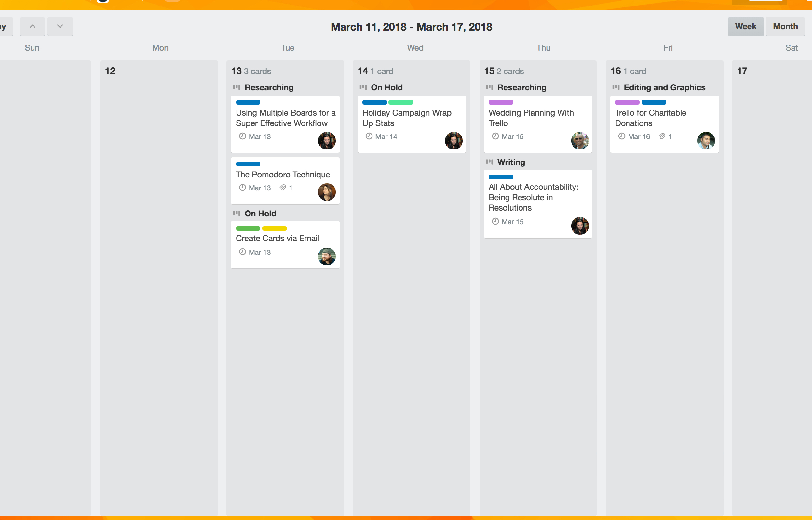Click the navigation dropdown arrow on left panel
The image size is (812, 520).
coord(59,27)
